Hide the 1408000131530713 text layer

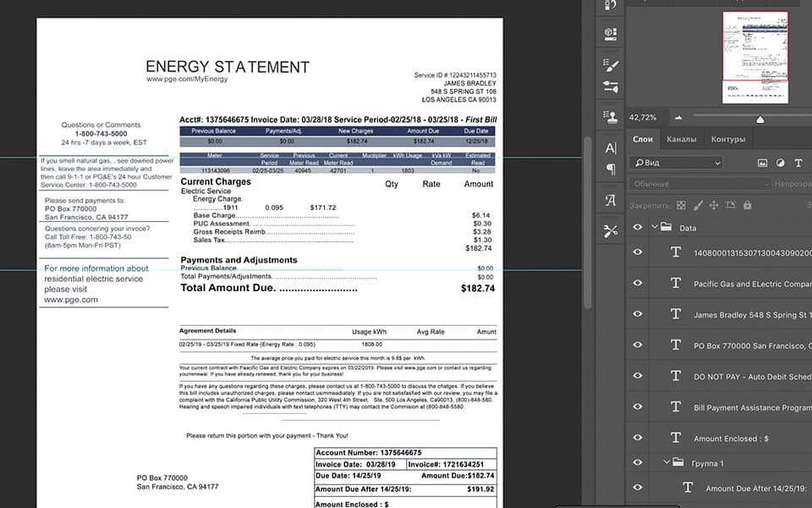click(638, 252)
